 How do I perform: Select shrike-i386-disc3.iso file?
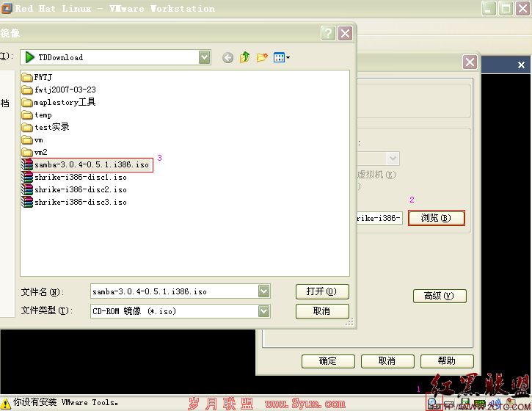click(74, 203)
